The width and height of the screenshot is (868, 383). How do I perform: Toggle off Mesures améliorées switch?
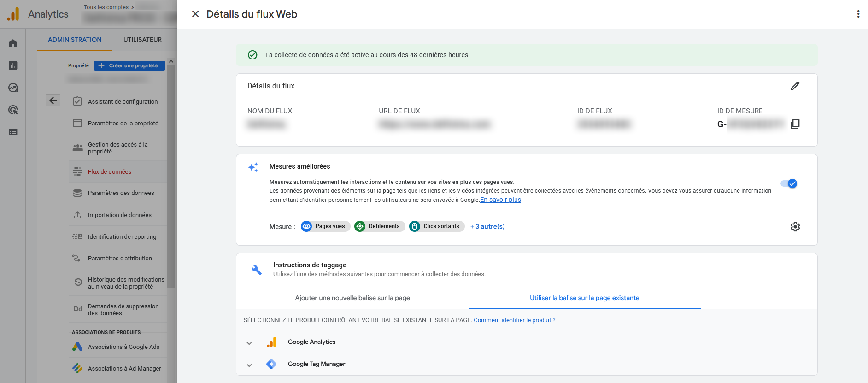click(789, 183)
